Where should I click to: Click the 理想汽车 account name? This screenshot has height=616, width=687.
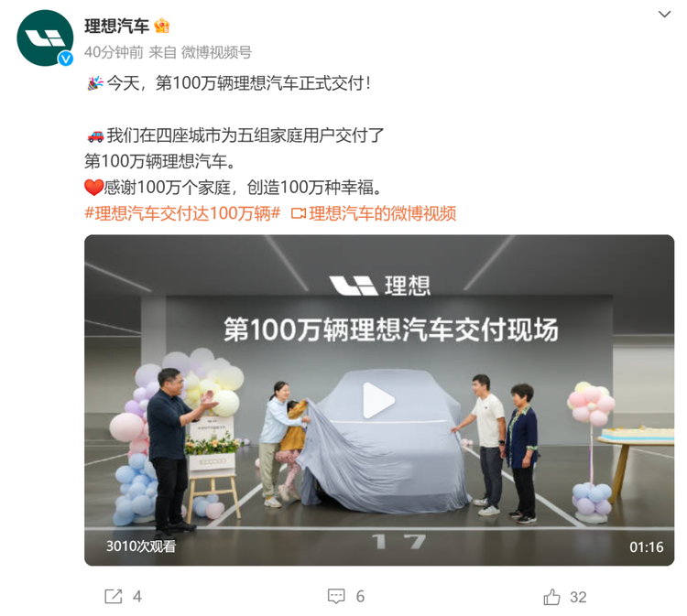point(116,26)
